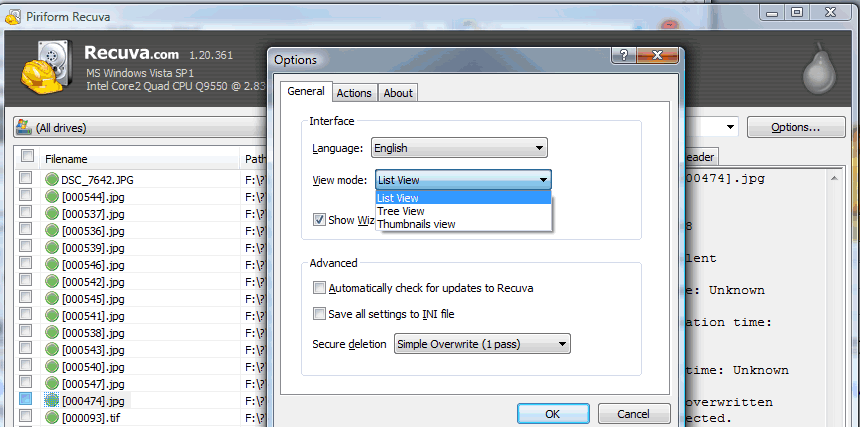Image resolution: width=860 pixels, height=427 pixels.
Task: Click green status dot for [000093].tif
Action: pyautogui.click(x=52, y=418)
